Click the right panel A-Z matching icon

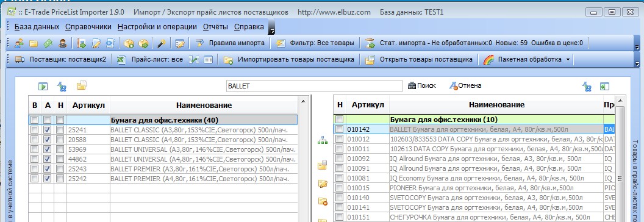pyautogui.click(x=587, y=87)
